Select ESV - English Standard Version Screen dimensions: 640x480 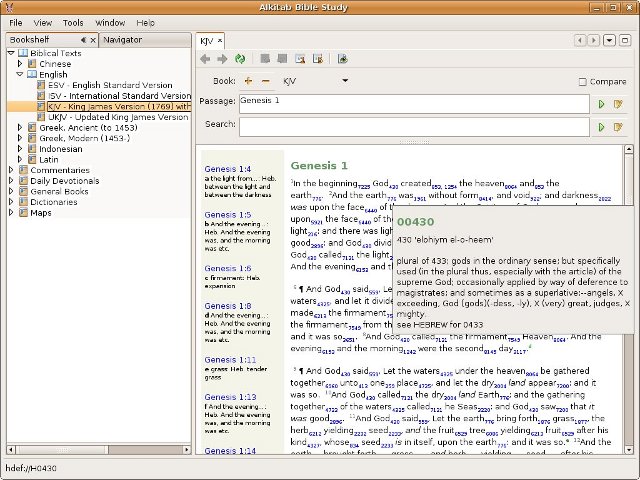pyautogui.click(x=110, y=85)
